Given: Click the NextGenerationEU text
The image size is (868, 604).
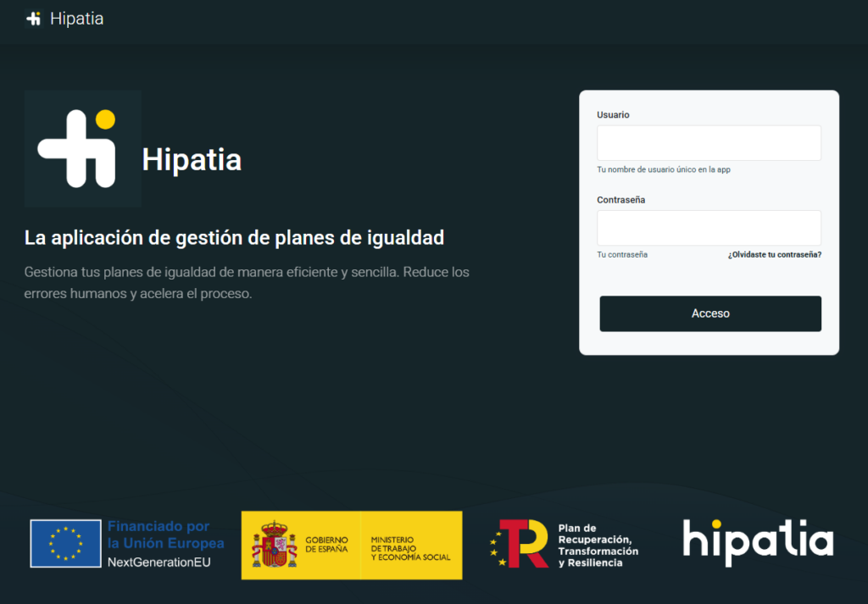Looking at the screenshot, I should click(159, 562).
